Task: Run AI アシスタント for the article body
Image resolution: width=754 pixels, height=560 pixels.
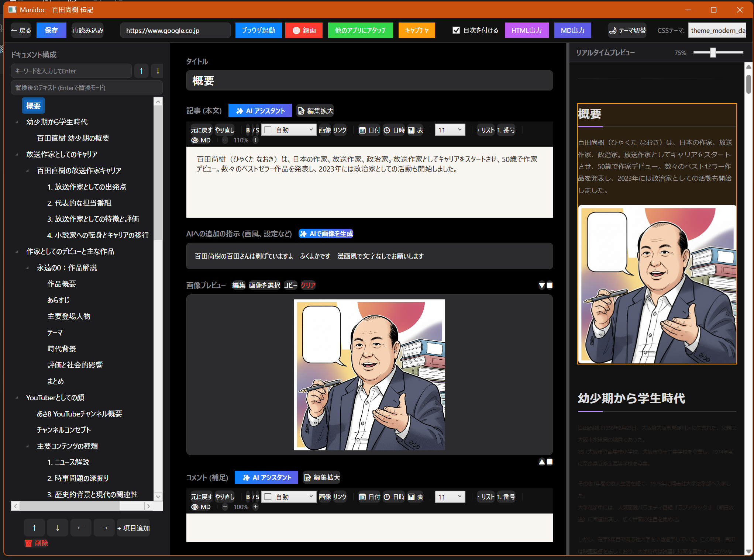Action: (260, 110)
